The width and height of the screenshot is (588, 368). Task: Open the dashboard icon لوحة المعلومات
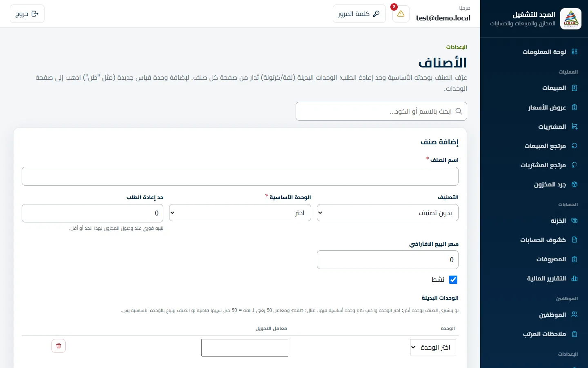coord(575,52)
